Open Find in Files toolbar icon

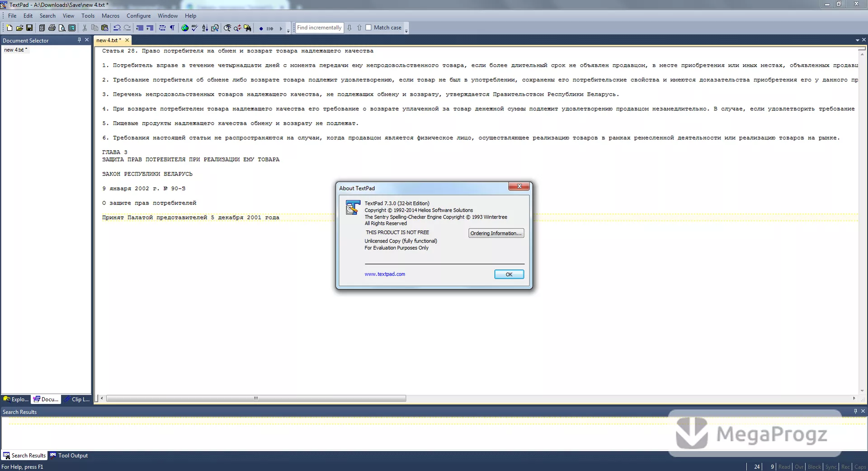pos(247,28)
